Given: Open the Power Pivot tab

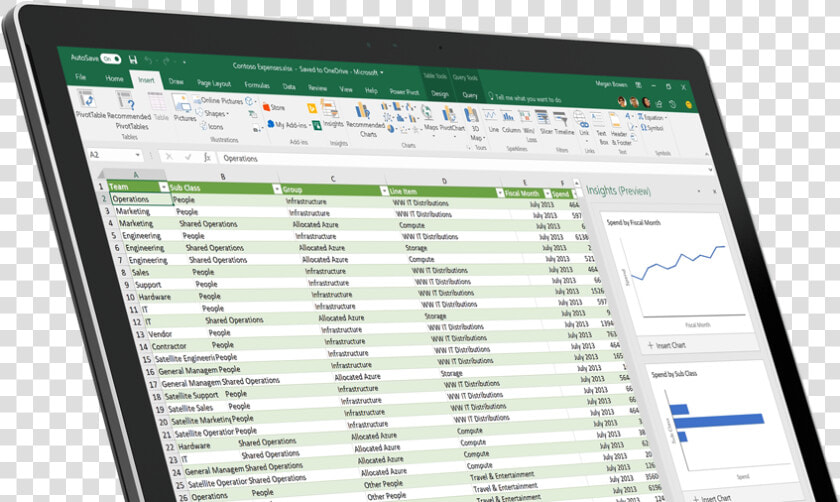Looking at the screenshot, I should pyautogui.click(x=404, y=92).
